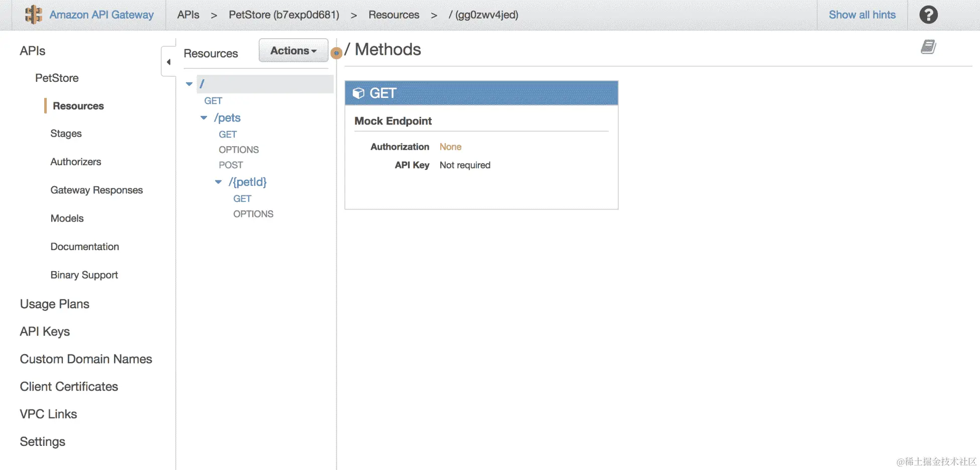The height and width of the screenshot is (470, 980).
Task: Open the Actions dropdown
Action: [293, 51]
